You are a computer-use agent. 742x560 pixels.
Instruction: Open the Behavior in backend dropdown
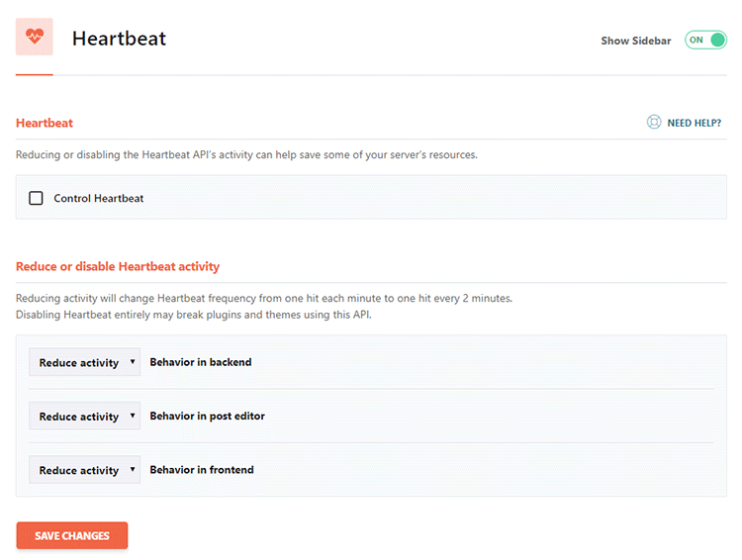(x=84, y=362)
